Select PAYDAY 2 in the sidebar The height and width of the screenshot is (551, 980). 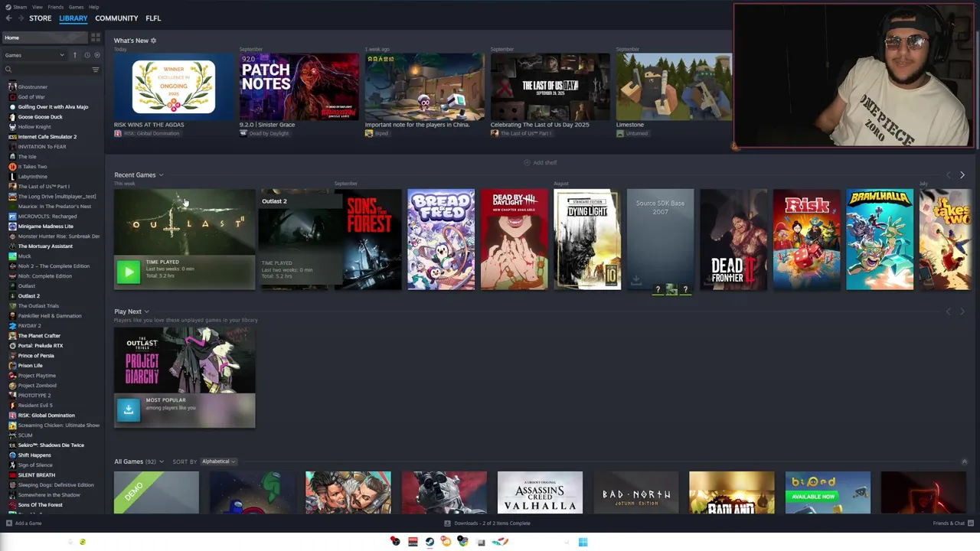[29, 326]
